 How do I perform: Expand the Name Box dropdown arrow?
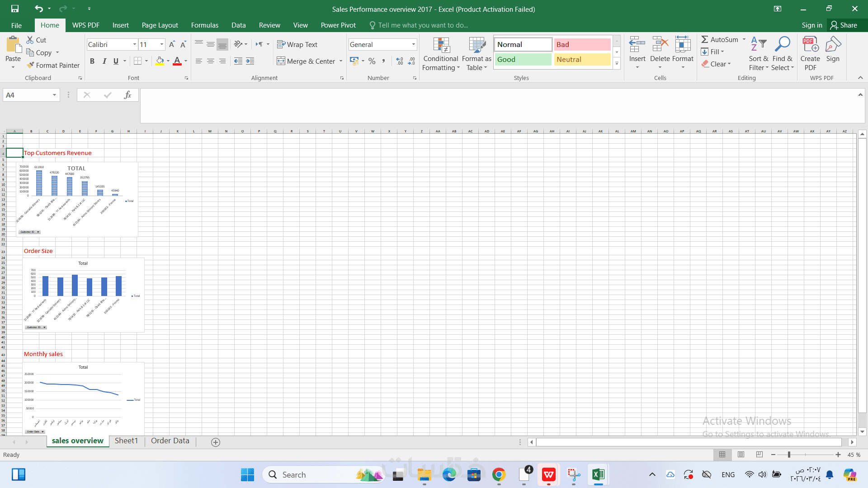coord(54,95)
